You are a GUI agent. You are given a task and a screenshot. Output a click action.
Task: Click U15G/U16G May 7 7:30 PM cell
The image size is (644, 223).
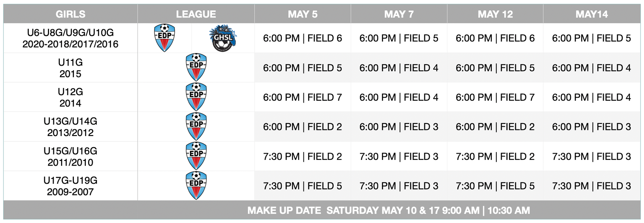[399, 156]
